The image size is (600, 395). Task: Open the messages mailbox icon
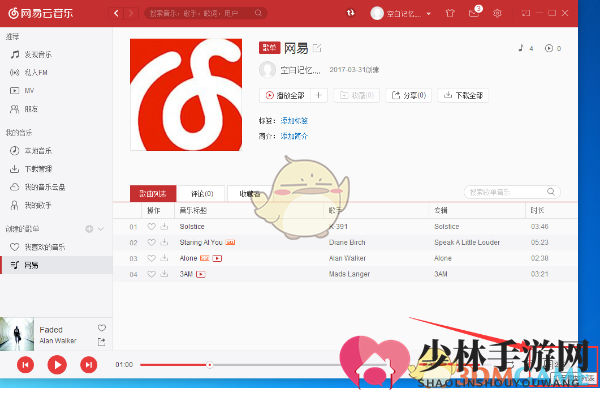tap(474, 13)
